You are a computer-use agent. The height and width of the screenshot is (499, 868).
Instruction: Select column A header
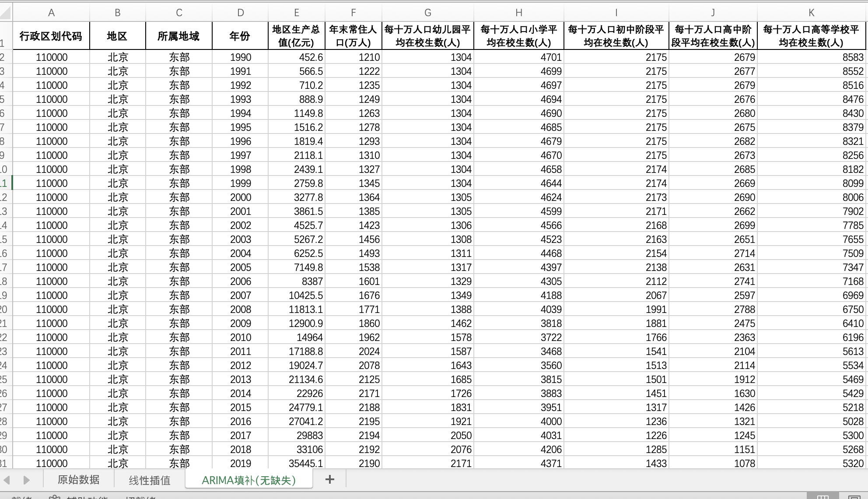pos(51,13)
